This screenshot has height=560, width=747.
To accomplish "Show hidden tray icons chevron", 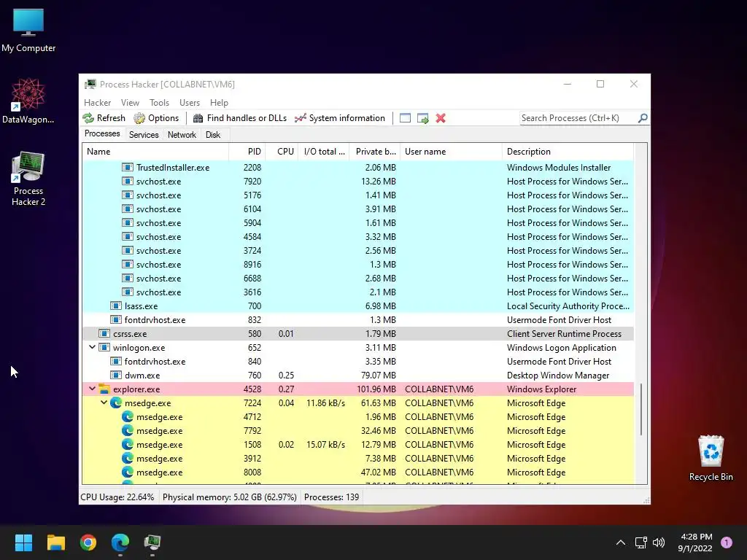I will (x=620, y=542).
